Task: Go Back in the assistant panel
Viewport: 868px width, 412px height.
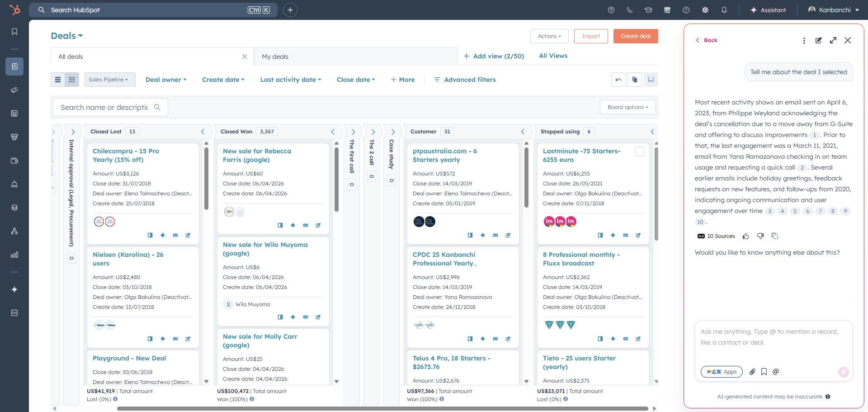Action: coord(707,40)
